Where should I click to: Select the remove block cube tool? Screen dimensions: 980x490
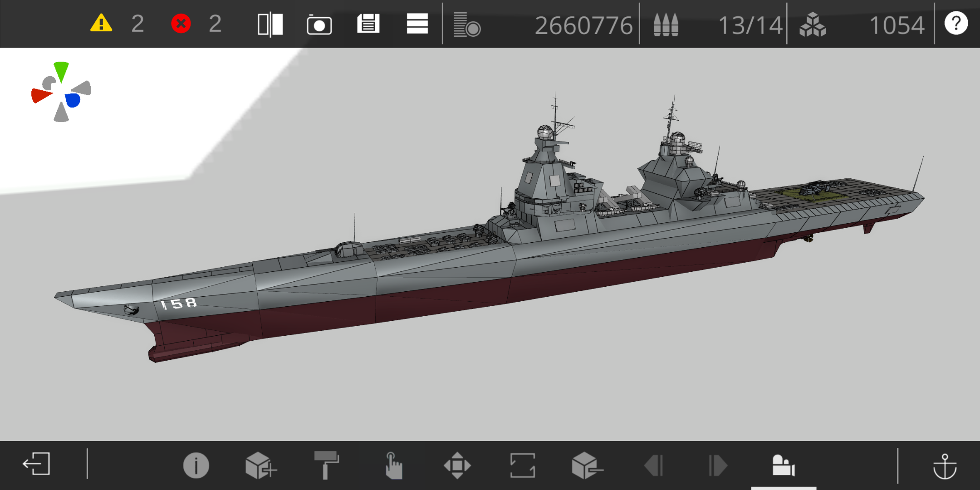coord(587,465)
